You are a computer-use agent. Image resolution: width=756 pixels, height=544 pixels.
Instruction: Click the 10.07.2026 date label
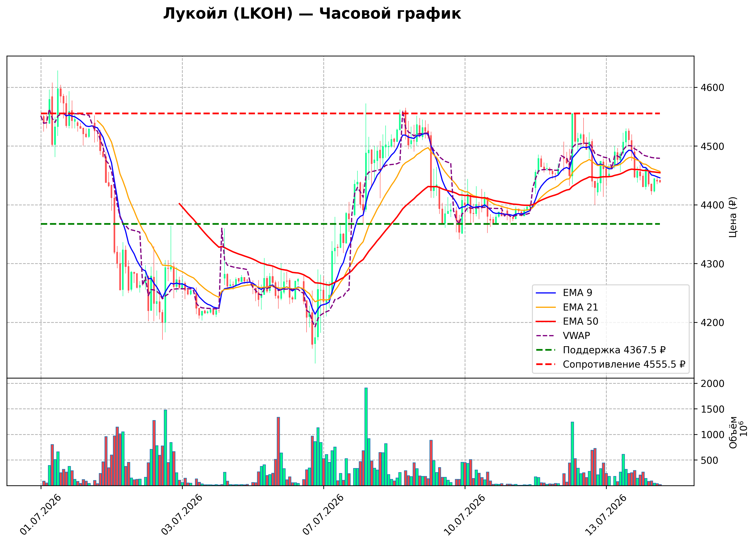tap(464, 515)
